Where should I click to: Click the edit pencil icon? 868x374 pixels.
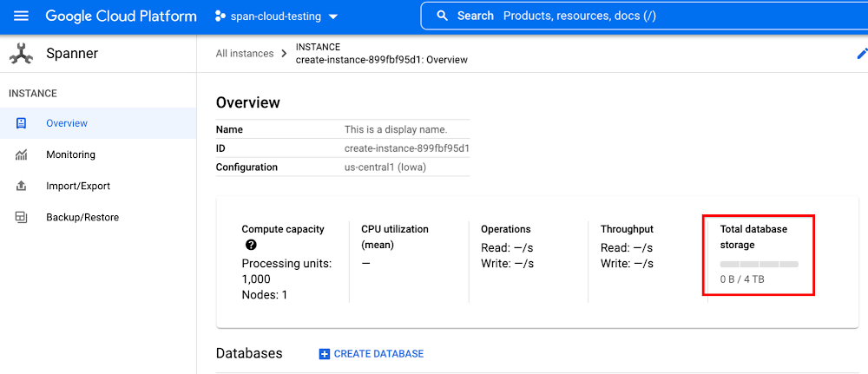[x=861, y=54]
